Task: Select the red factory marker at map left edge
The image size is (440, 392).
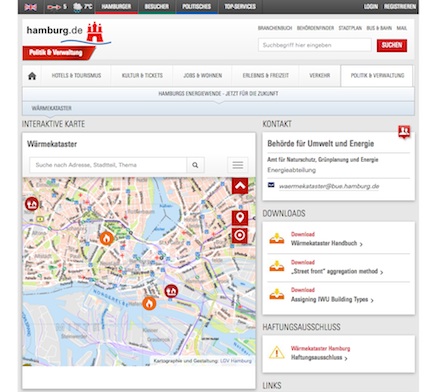Action: (32, 204)
